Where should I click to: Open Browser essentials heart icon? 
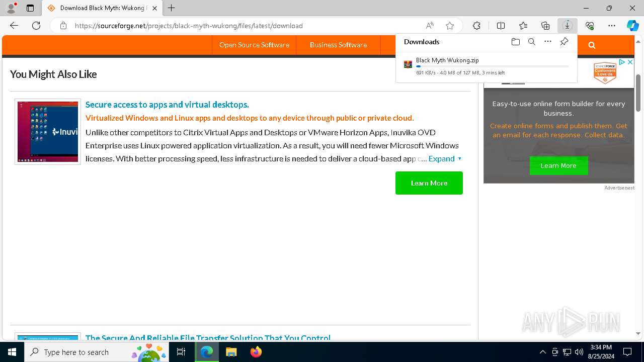[x=590, y=26]
